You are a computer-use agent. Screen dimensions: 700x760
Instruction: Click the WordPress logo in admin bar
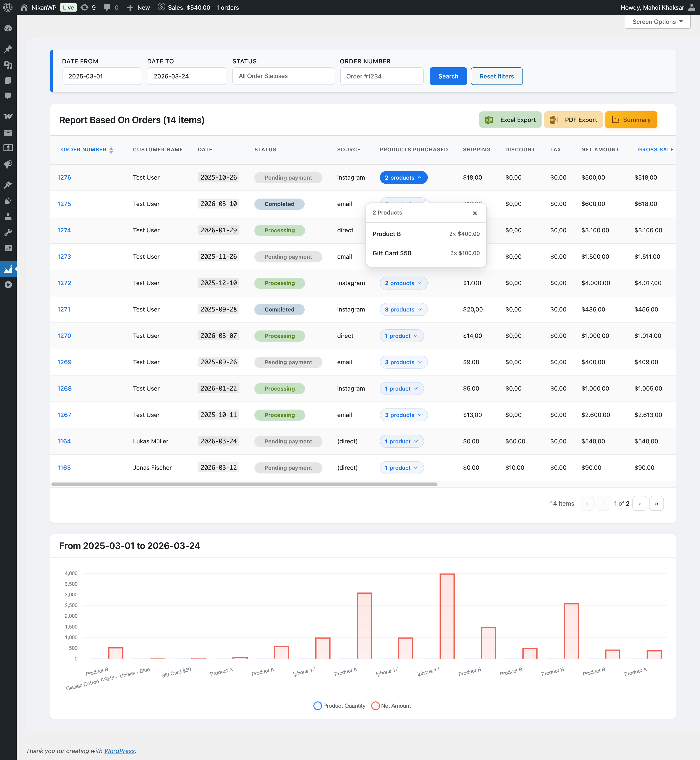[8, 7]
